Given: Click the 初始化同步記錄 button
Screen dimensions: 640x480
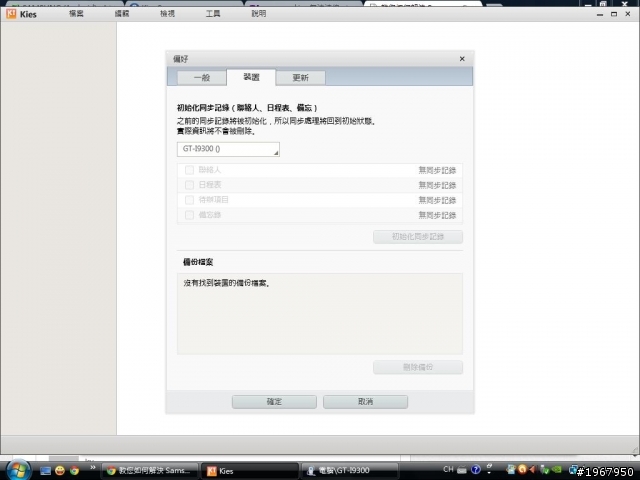Looking at the screenshot, I should coord(418,237).
